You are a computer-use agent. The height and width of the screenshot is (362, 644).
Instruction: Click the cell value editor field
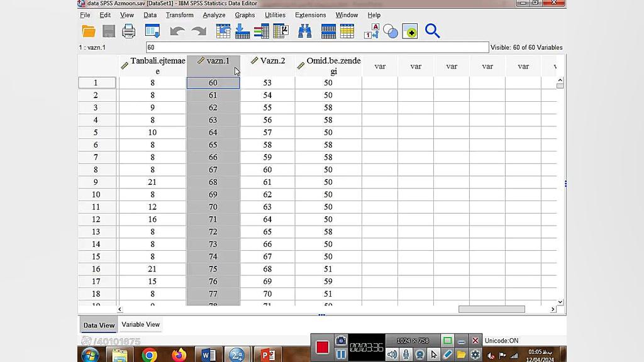click(x=318, y=47)
